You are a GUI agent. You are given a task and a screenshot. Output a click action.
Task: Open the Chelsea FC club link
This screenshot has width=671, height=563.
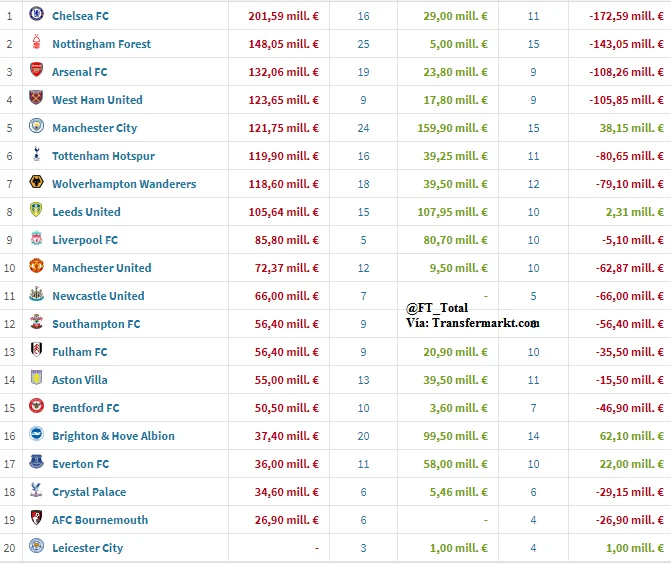80,16
